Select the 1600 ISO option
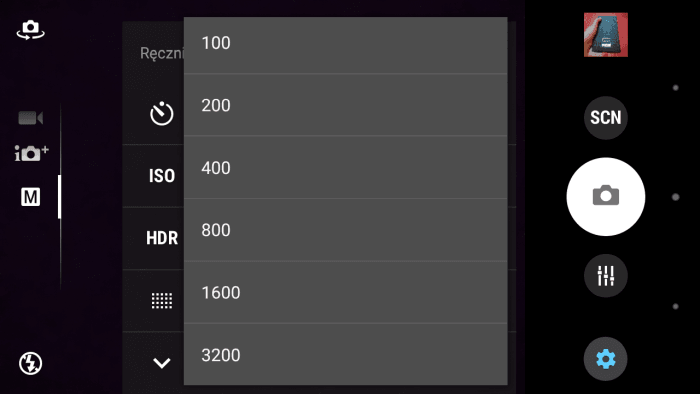The height and width of the screenshot is (394, 700). tap(346, 292)
